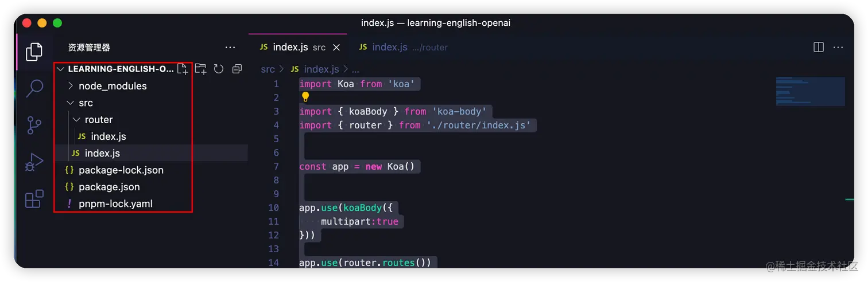Open editor more actions ellipsis menu
868x282 pixels.
(838, 47)
